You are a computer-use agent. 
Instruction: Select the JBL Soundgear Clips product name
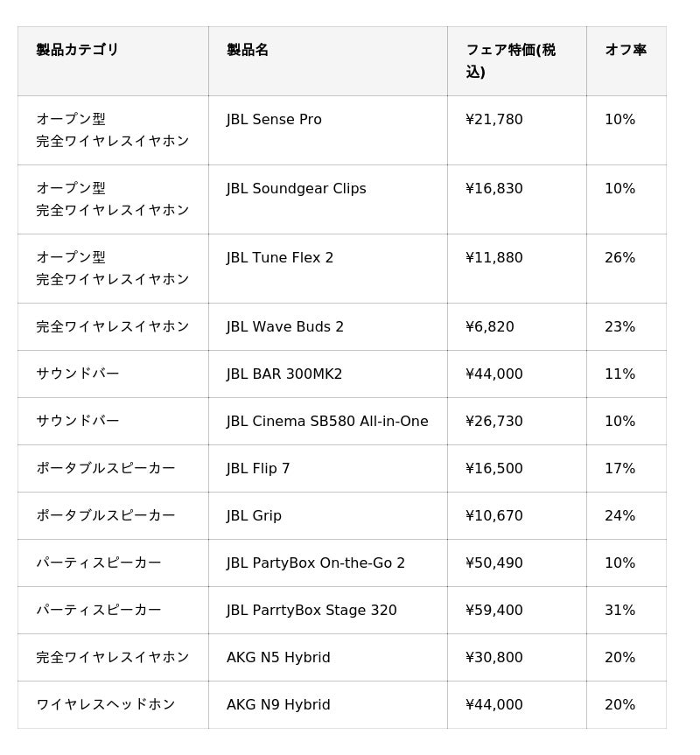[x=296, y=189]
